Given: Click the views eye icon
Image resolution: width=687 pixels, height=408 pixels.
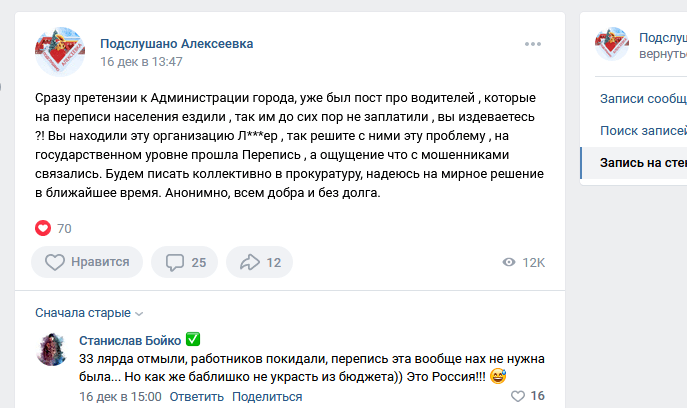Looking at the screenshot, I should pyautogui.click(x=509, y=262).
